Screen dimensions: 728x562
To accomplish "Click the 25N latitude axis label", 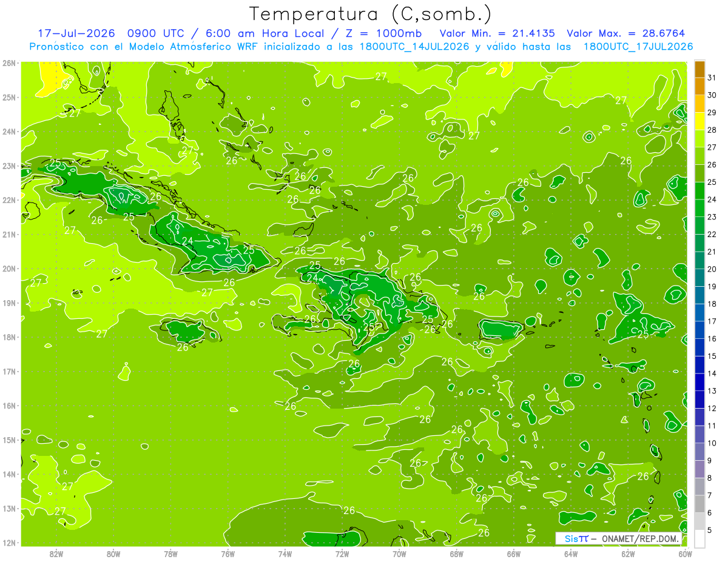I will [x=9, y=97].
